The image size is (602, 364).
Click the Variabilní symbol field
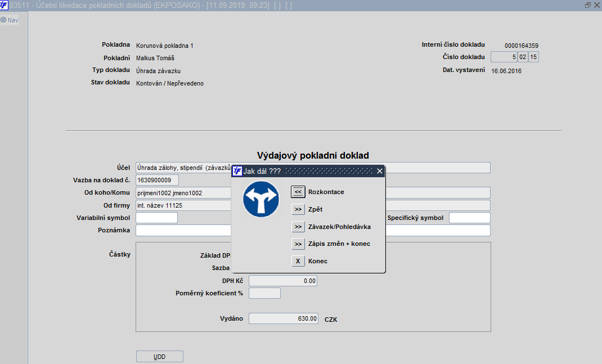coord(156,218)
